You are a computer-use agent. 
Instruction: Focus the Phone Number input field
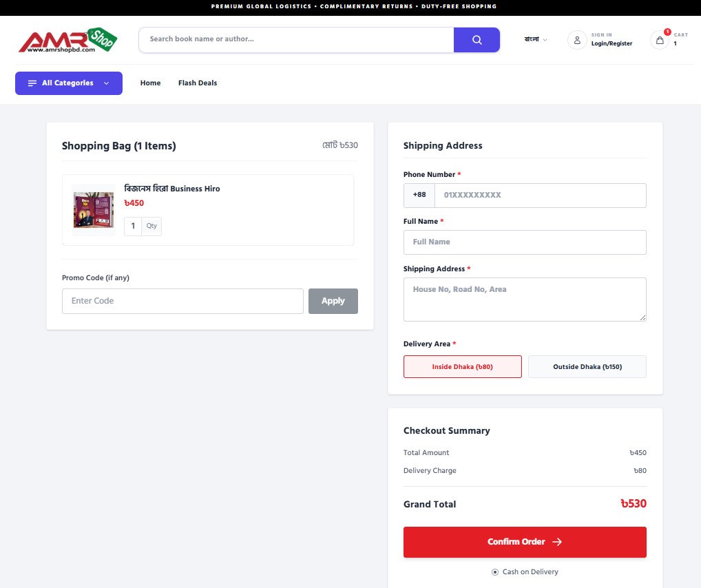tap(540, 196)
